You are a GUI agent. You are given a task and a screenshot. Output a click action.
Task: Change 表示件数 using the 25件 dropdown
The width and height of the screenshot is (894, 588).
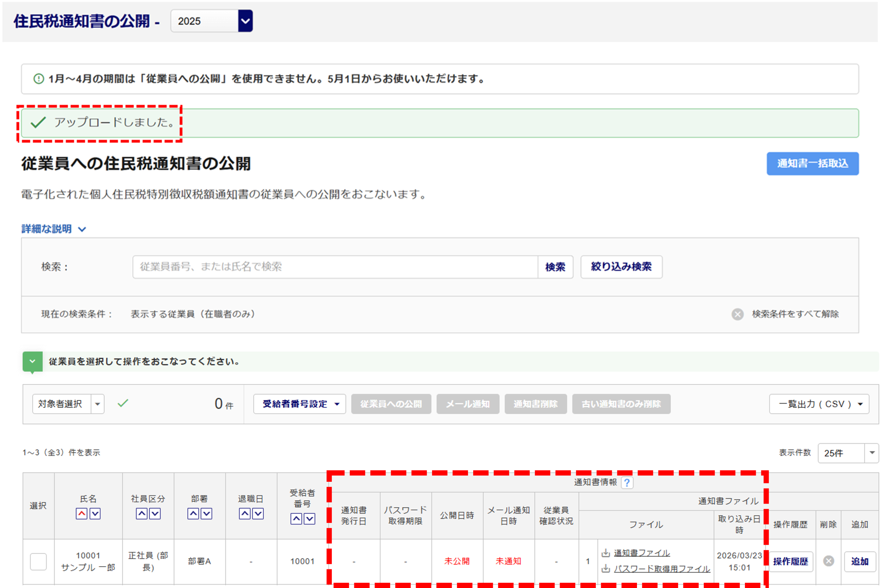848,453
